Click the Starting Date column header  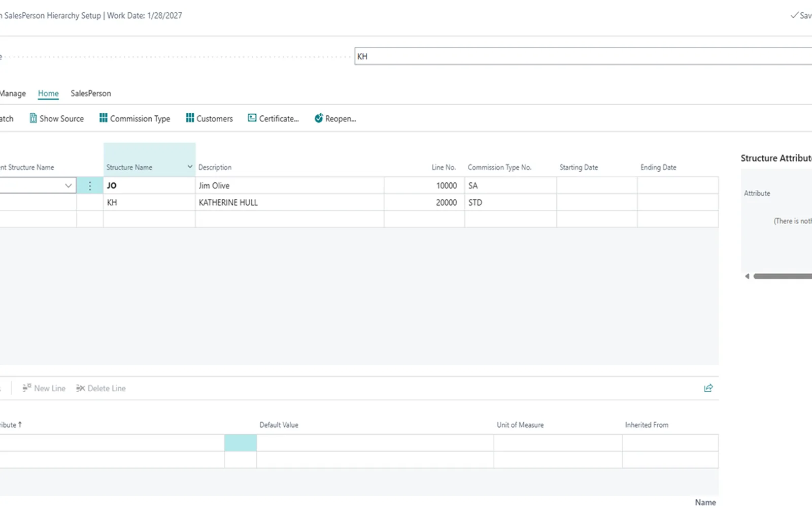(579, 167)
